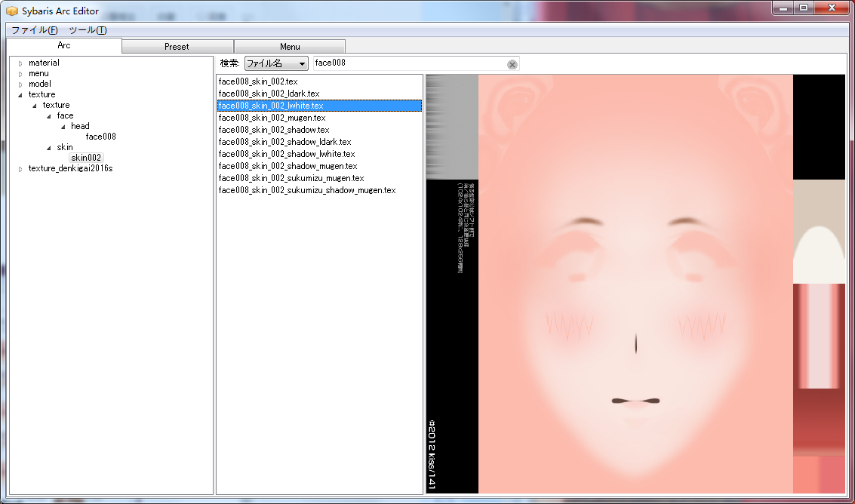Select face008_skin_002_shadow_mugen.tex file
Viewport: 855px width, 504px height.
coord(288,166)
